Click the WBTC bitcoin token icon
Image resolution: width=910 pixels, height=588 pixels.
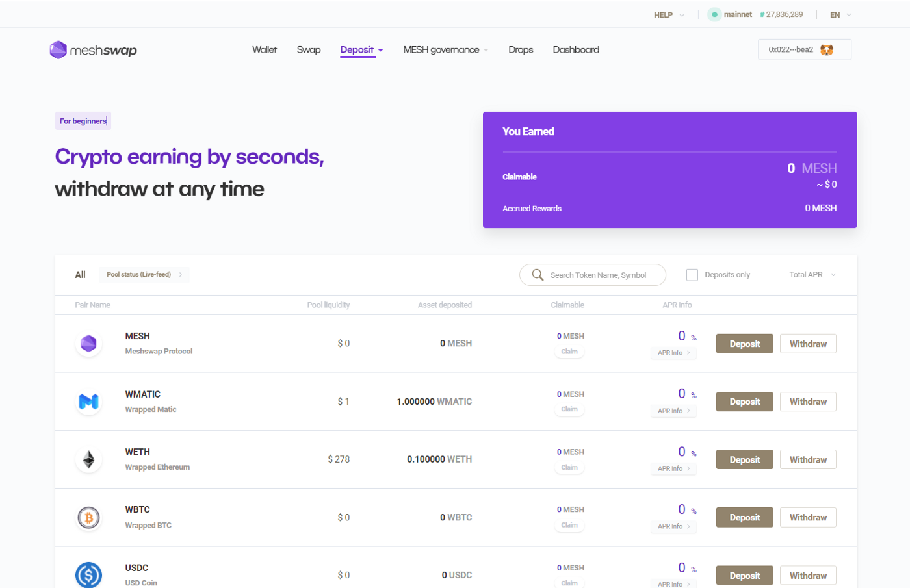click(88, 517)
